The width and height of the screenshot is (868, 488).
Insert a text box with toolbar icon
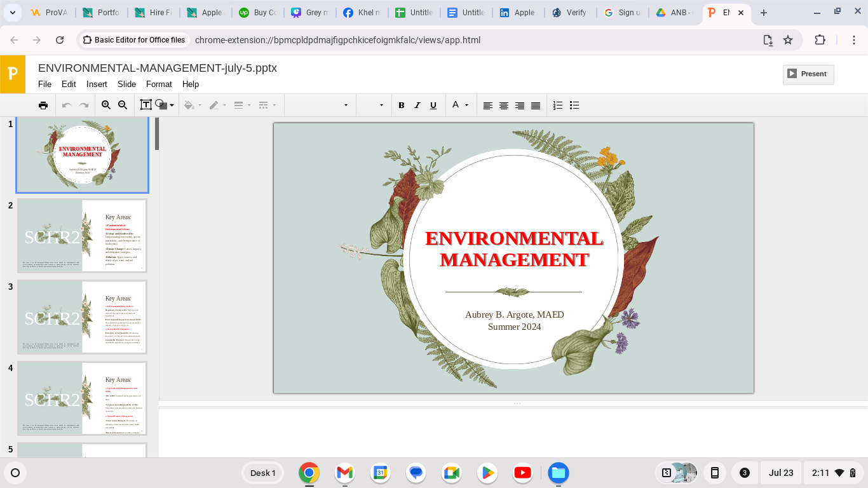point(146,105)
